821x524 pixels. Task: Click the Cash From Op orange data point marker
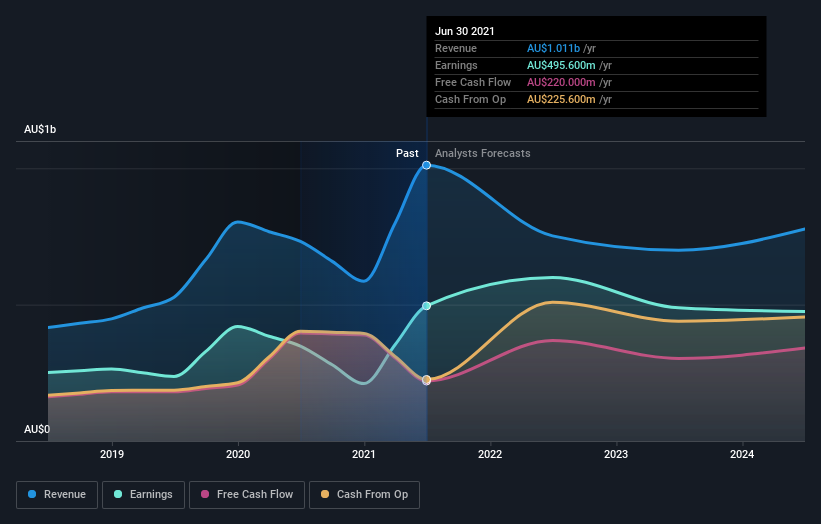(x=426, y=380)
